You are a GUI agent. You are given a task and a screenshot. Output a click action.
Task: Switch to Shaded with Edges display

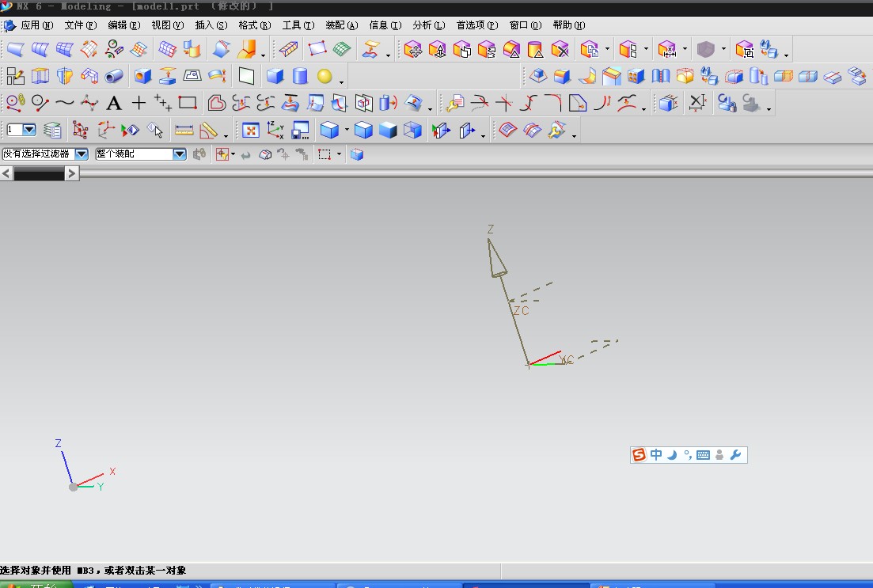(363, 131)
